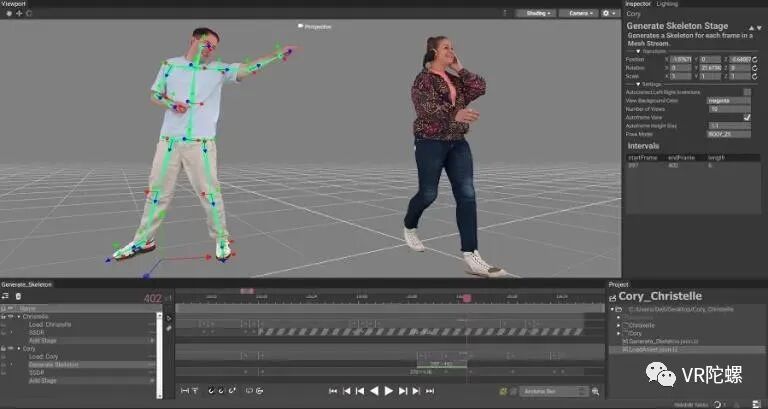The height and width of the screenshot is (409, 768).
Task: Select the SSDR stage under Cory
Action: 37,373
